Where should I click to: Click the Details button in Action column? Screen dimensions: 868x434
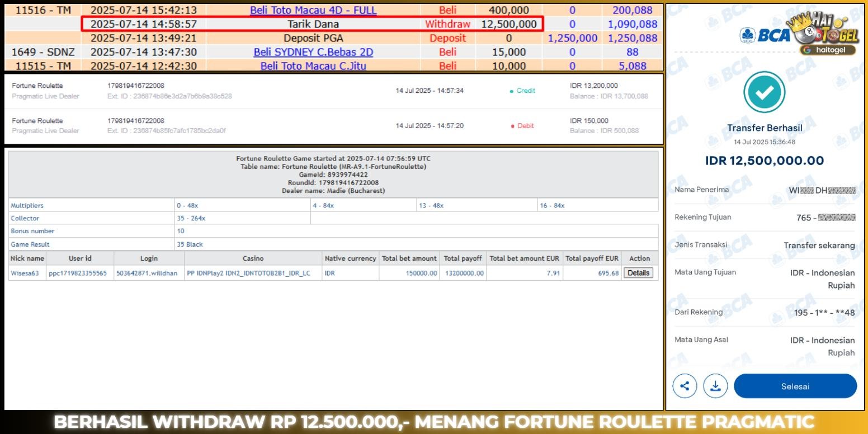pyautogui.click(x=639, y=273)
